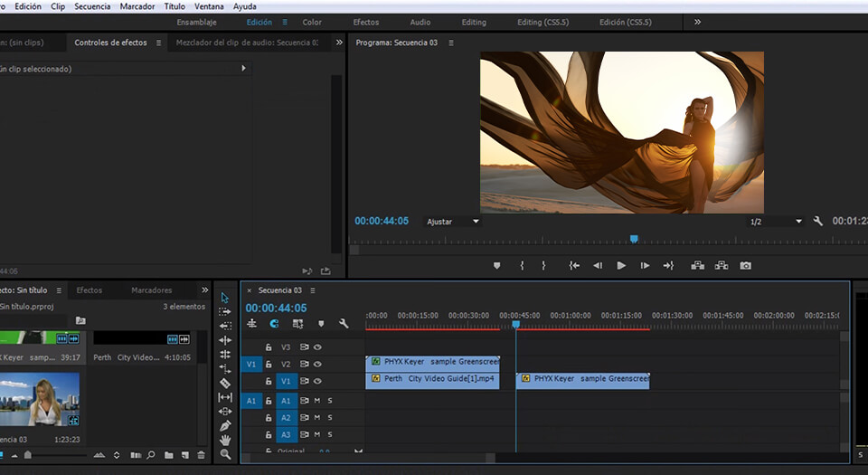Expand hidden tabs in Project panel group
868x475 pixels.
click(205, 290)
